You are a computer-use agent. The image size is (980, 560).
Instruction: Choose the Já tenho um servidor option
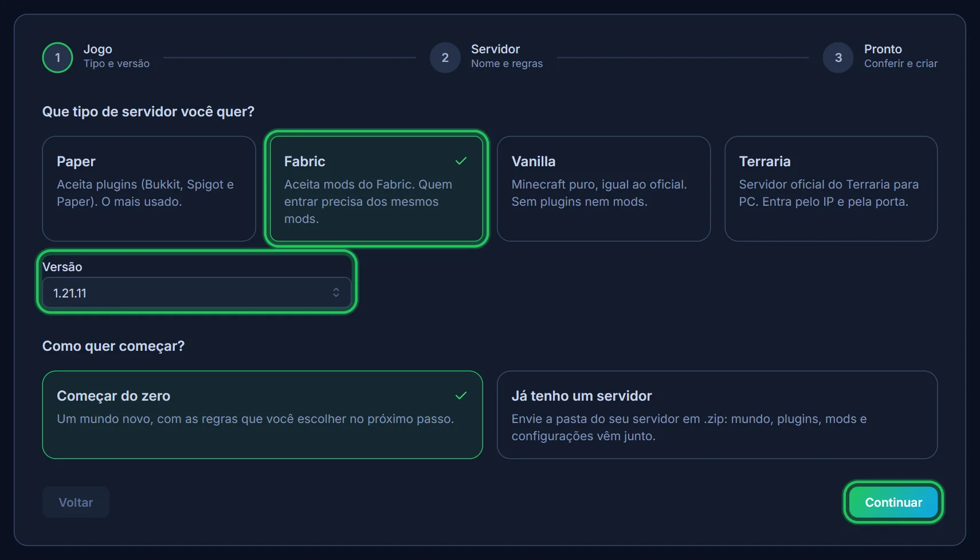tap(717, 415)
